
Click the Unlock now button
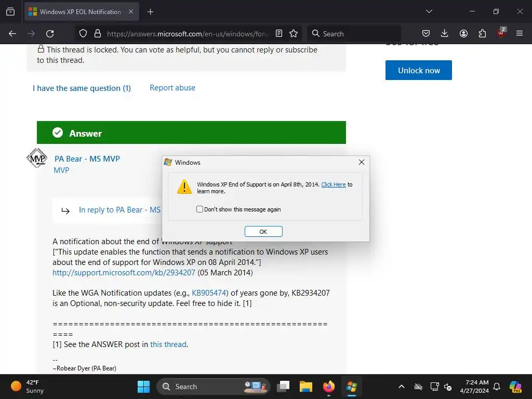419,70
